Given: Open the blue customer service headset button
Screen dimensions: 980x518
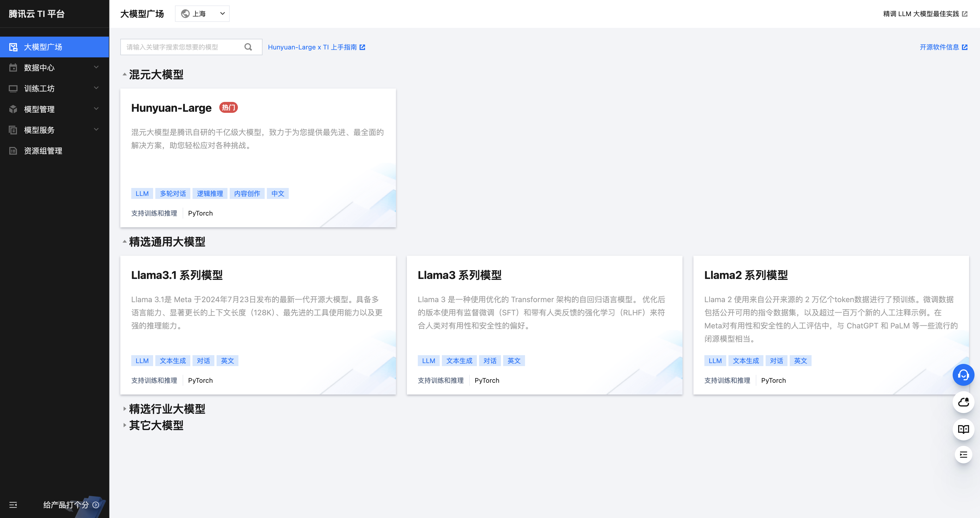Looking at the screenshot, I should pyautogui.click(x=963, y=375).
